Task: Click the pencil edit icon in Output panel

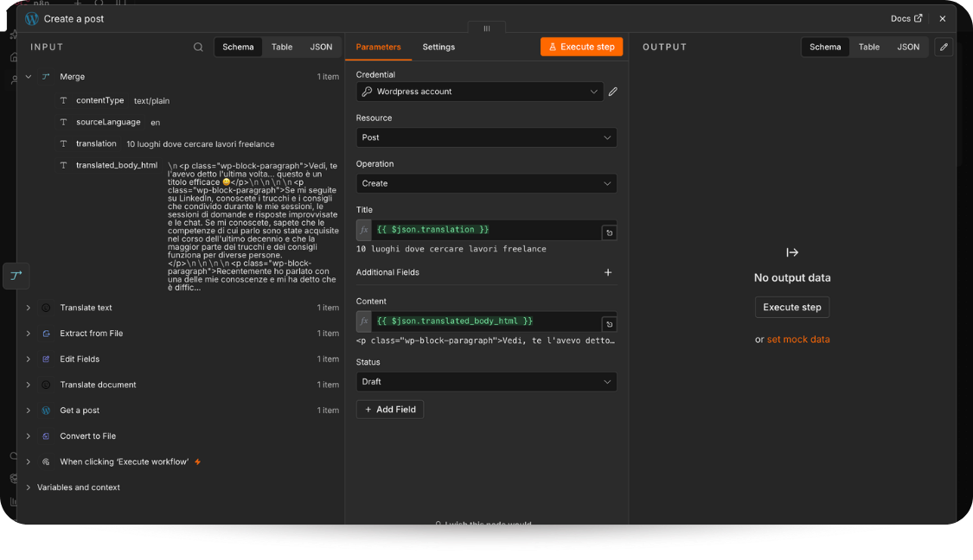Action: click(944, 48)
